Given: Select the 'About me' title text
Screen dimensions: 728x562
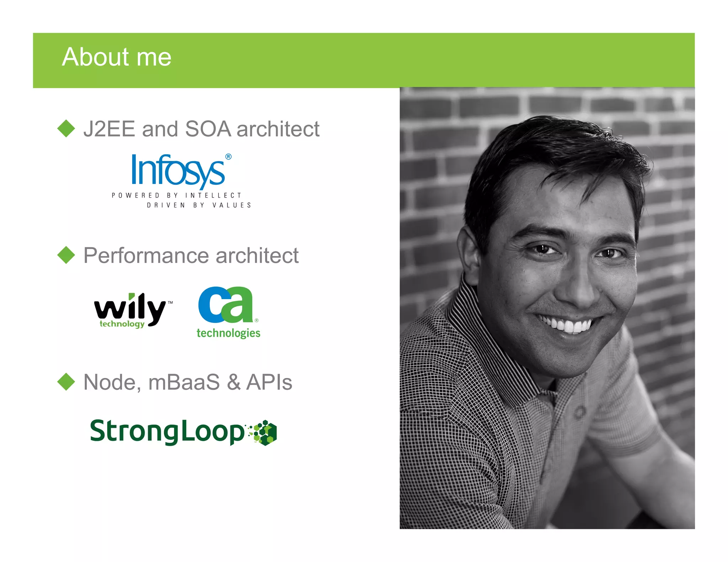Looking at the screenshot, I should pos(117,57).
